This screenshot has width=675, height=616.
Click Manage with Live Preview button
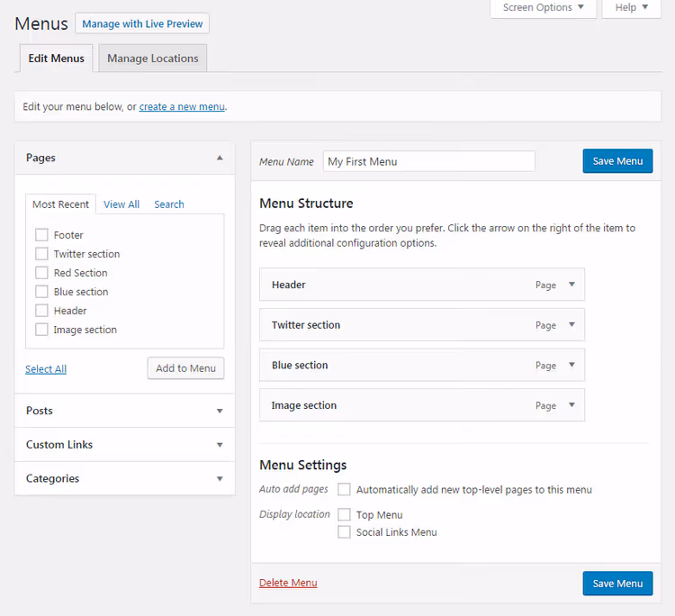[142, 23]
